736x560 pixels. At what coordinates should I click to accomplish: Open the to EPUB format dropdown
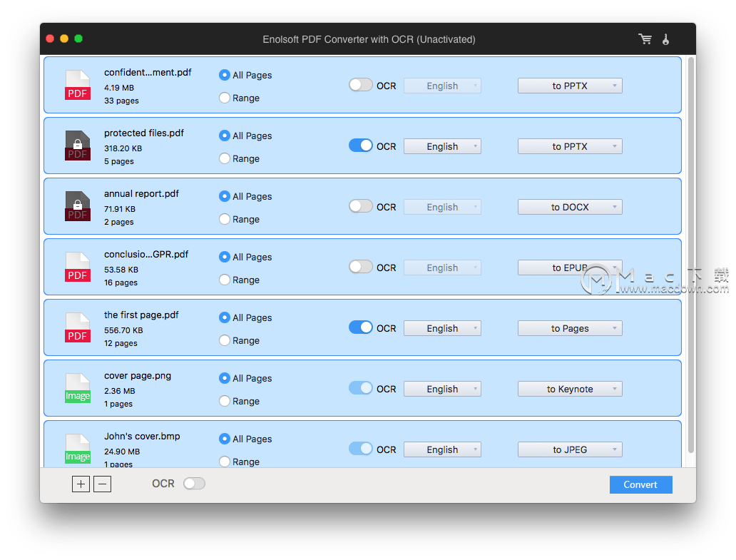[570, 267]
